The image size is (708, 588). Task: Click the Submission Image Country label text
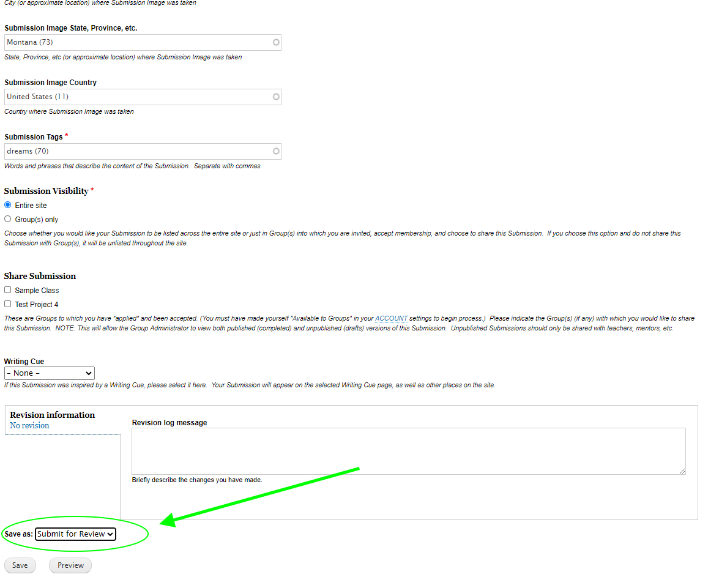click(51, 83)
